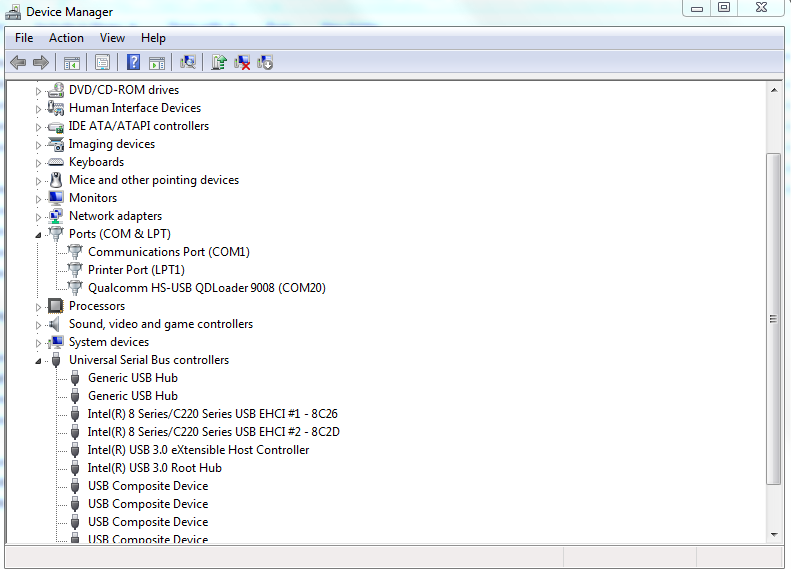791x569 pixels.
Task: Select Intel(R) USB 3.0 Root Hub
Action: (x=154, y=468)
